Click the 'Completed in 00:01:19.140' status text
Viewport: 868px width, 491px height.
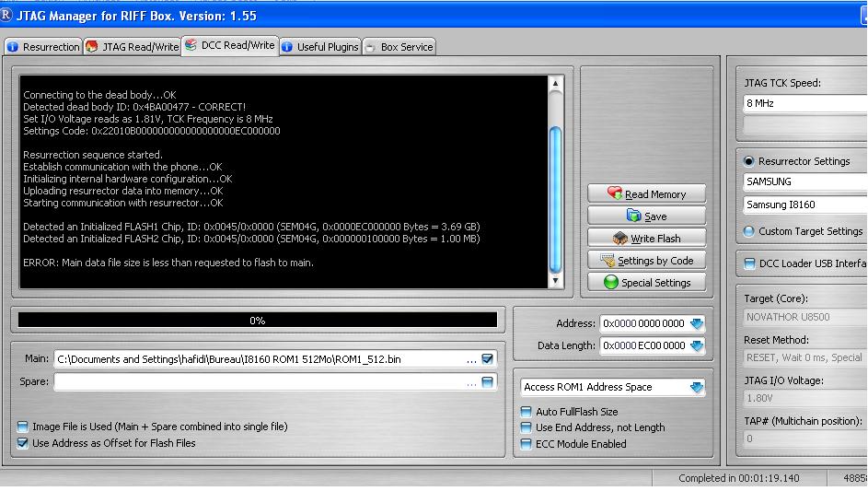(739, 478)
